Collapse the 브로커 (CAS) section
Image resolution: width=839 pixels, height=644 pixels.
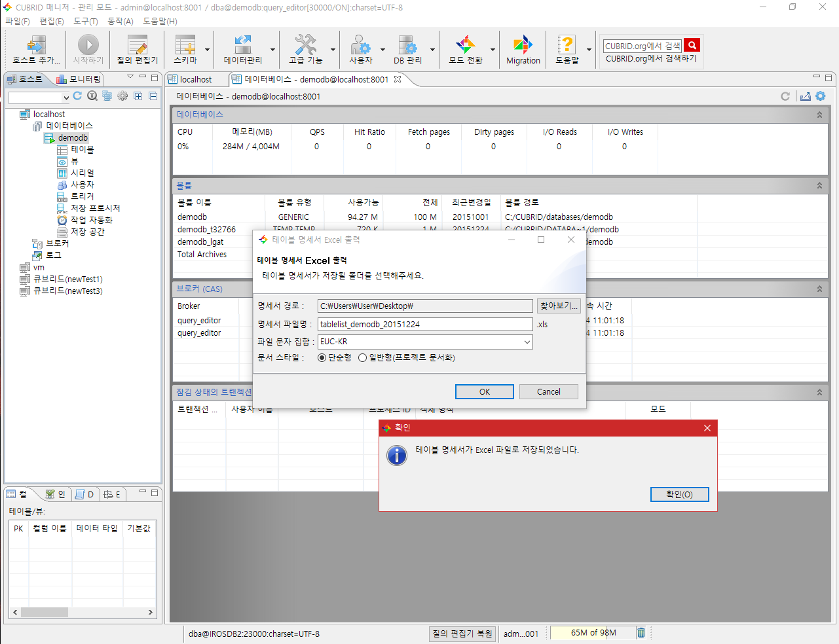[819, 289]
